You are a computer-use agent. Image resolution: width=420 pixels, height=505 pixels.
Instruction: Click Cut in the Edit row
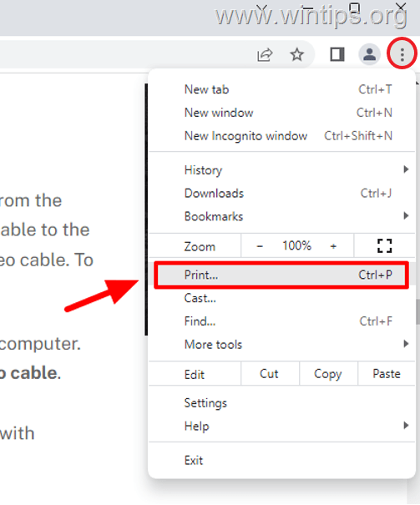click(x=269, y=374)
